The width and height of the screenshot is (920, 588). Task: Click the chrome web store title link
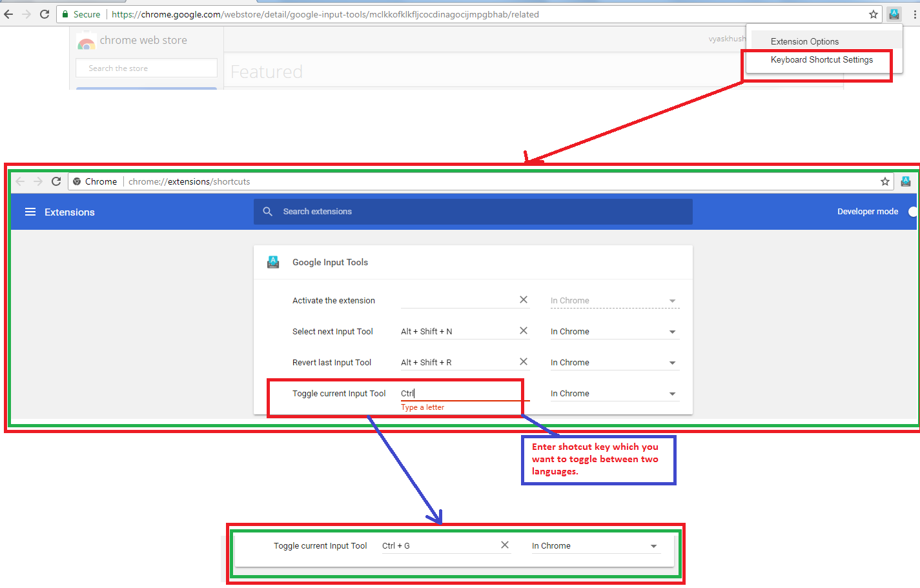pos(143,40)
